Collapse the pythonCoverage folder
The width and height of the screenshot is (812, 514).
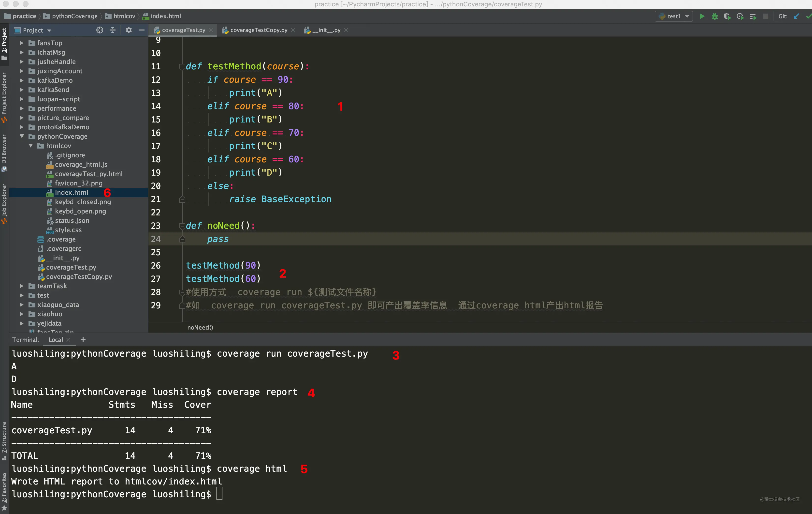tap(22, 136)
